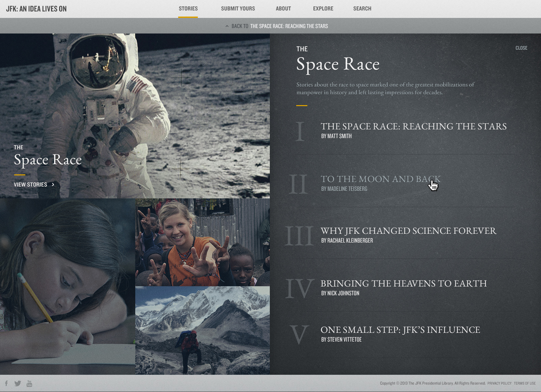Open the Explore section
The image size is (541, 392).
tap(323, 8)
